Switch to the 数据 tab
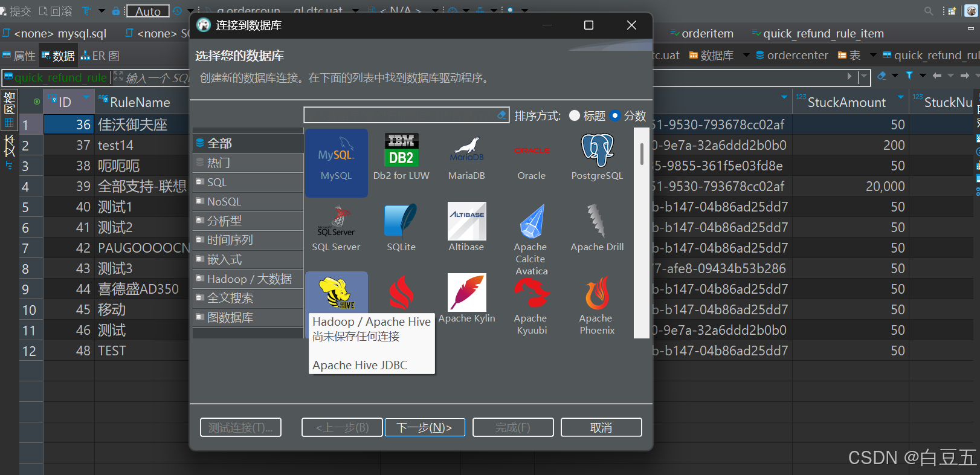This screenshot has width=980, height=475. coord(58,56)
